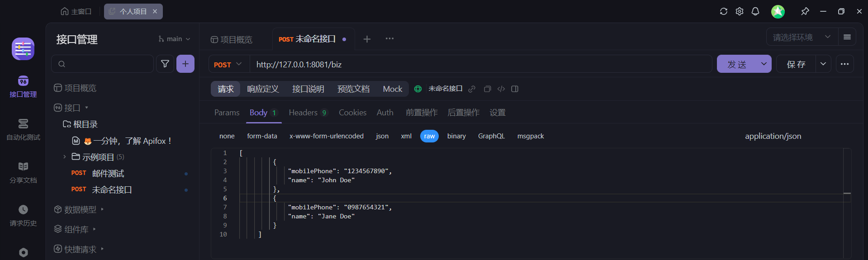Switch to 响应定义 tab
The height and width of the screenshot is (260, 868).
pyautogui.click(x=263, y=89)
